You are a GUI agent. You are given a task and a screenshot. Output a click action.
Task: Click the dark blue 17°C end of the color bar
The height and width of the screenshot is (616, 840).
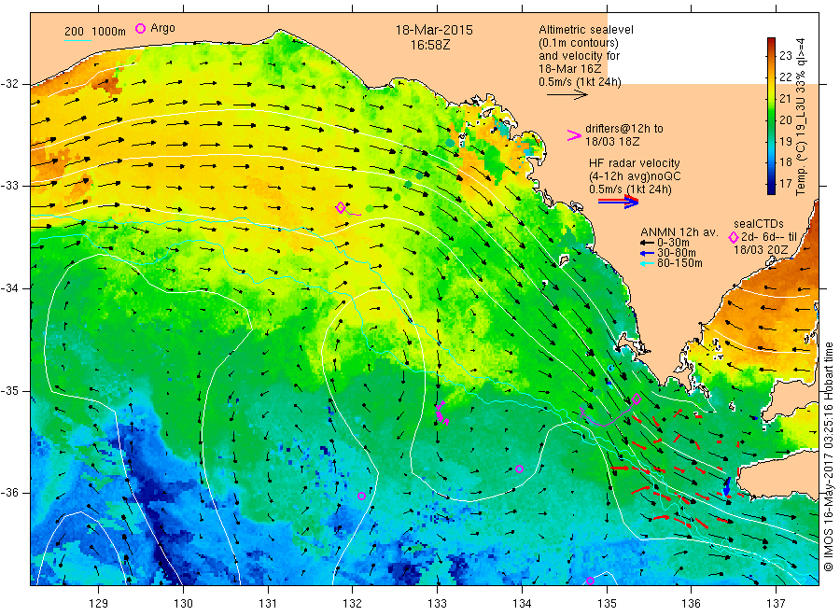pos(772,187)
